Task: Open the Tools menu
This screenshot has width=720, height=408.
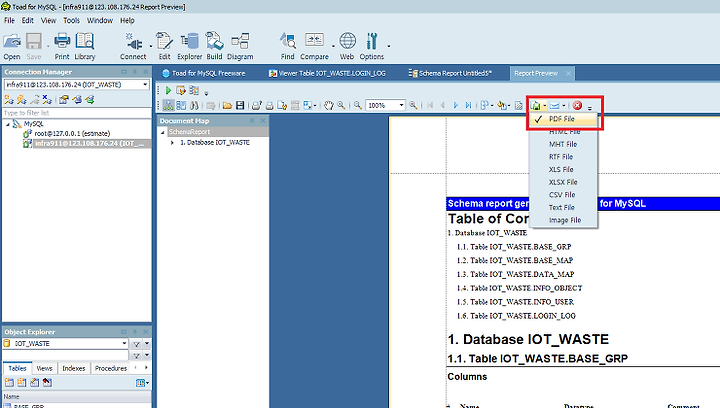Action: click(x=71, y=21)
